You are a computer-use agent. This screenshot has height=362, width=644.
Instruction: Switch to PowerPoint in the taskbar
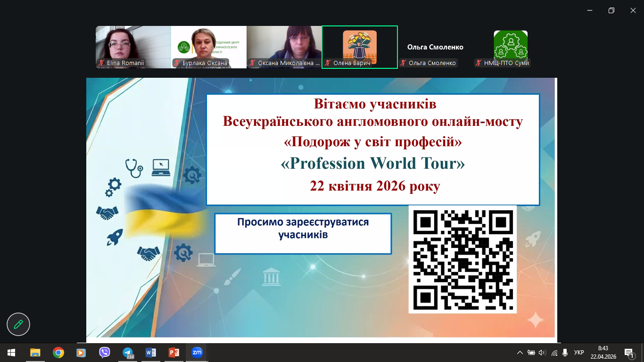pos(174,352)
